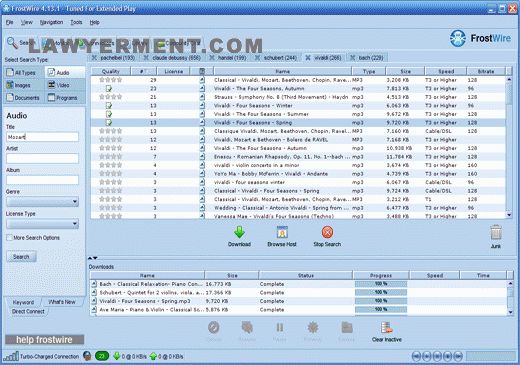Click the Browse Host icon
Screen dimensions: 520x365
click(282, 232)
